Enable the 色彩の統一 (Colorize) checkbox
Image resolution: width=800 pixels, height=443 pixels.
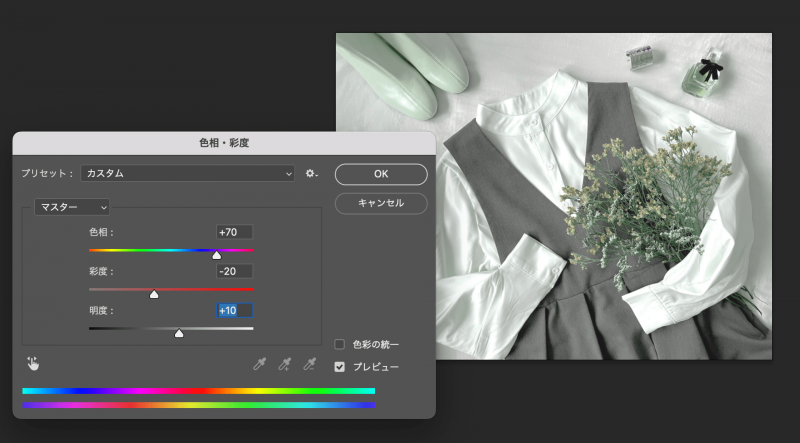click(340, 345)
